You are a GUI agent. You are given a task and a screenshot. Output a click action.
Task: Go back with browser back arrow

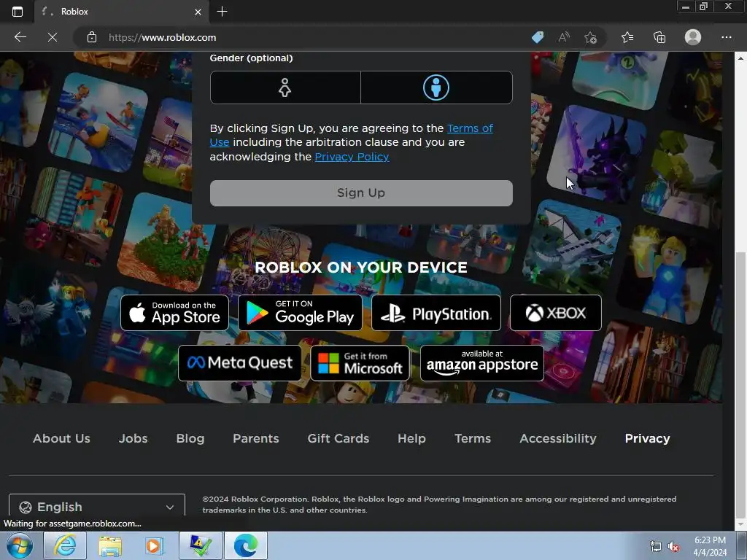[20, 37]
